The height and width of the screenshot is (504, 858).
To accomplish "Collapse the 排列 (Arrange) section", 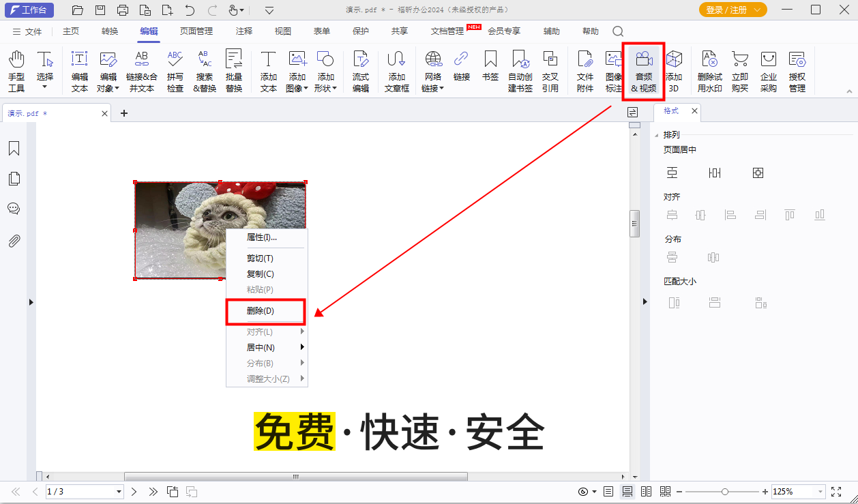I will 657,135.
